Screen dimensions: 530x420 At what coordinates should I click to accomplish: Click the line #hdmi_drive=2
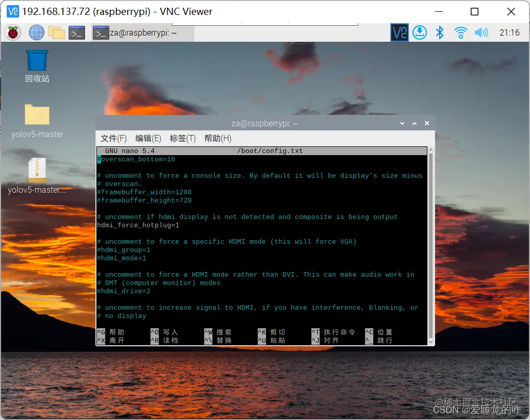tap(124, 291)
